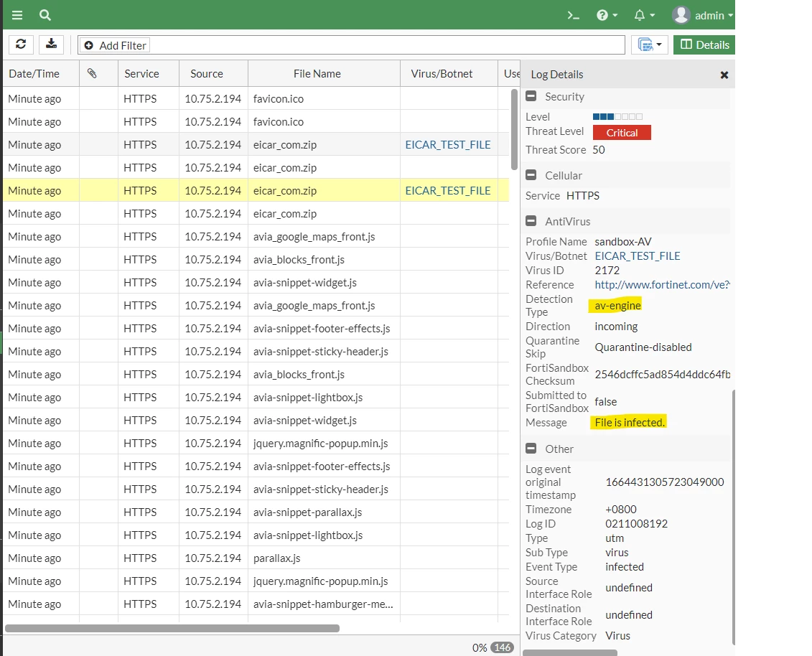
Task: Click the Log ID value 0211008192
Action: 636,523
